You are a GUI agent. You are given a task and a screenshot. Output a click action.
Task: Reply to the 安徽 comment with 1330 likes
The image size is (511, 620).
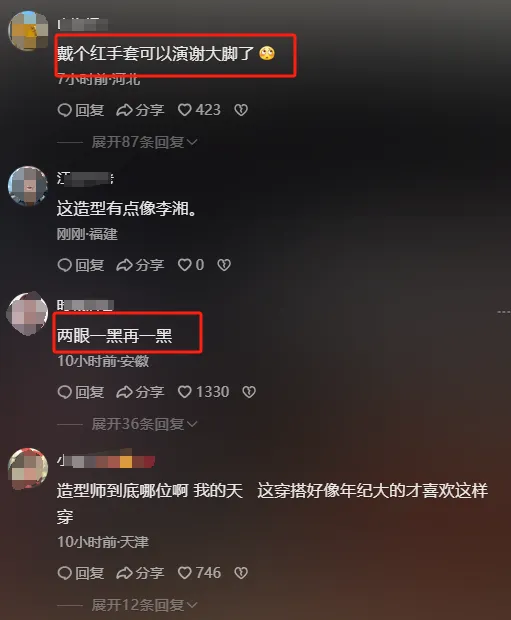81,392
